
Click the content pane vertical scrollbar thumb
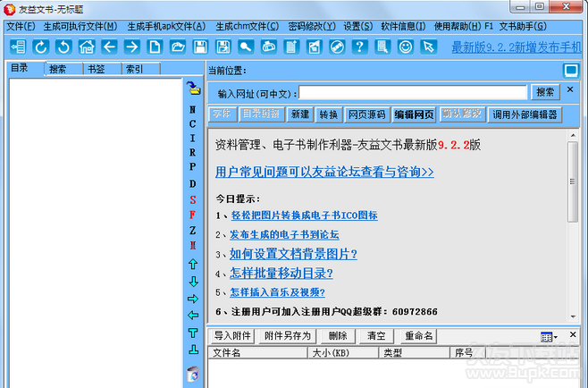(573, 182)
